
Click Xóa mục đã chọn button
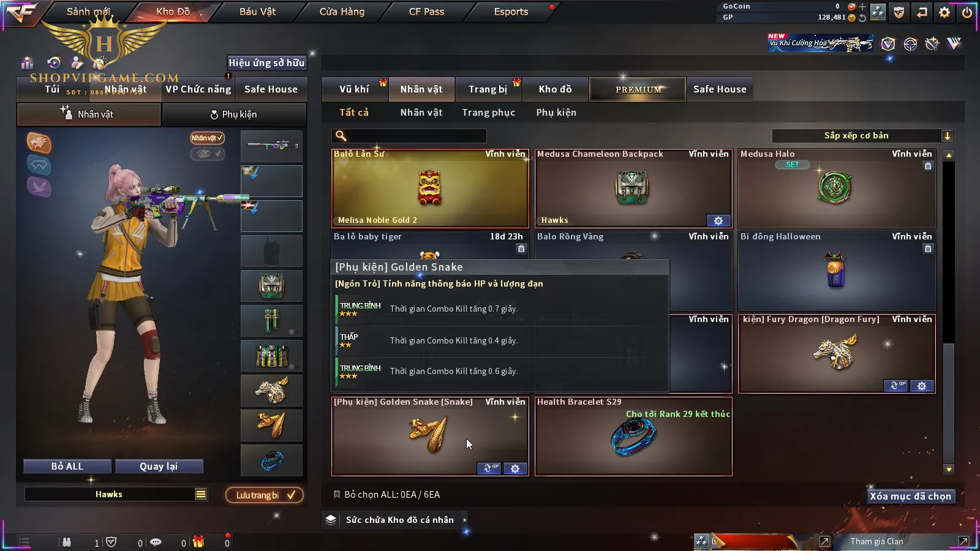click(911, 497)
